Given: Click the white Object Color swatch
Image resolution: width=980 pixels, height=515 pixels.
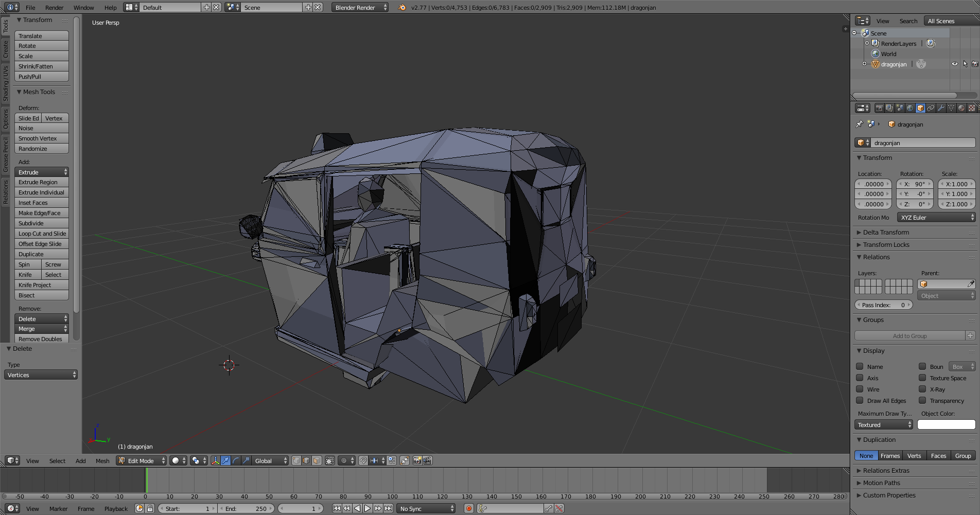Looking at the screenshot, I should point(946,425).
